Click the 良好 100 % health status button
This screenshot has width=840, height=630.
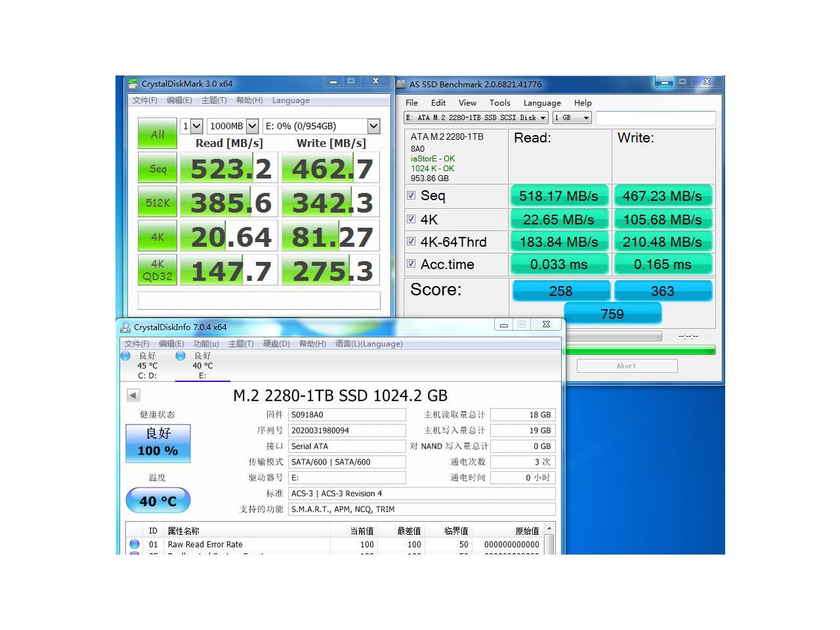pos(158,443)
